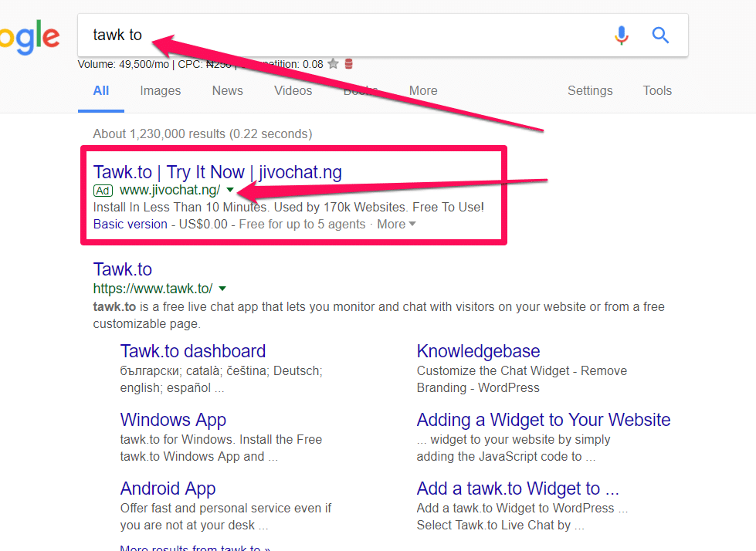756x551 pixels.
Task: Open the 'Knowledgebase' sitelink
Action: 478,351
